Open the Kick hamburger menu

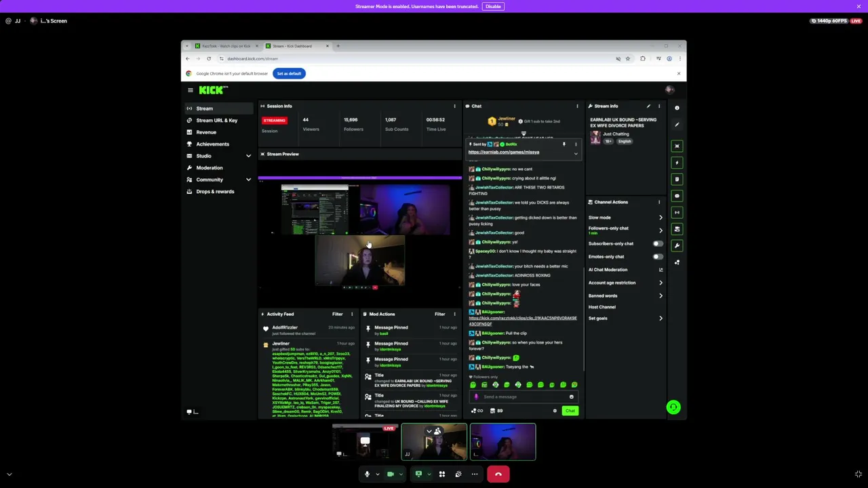[x=191, y=90]
